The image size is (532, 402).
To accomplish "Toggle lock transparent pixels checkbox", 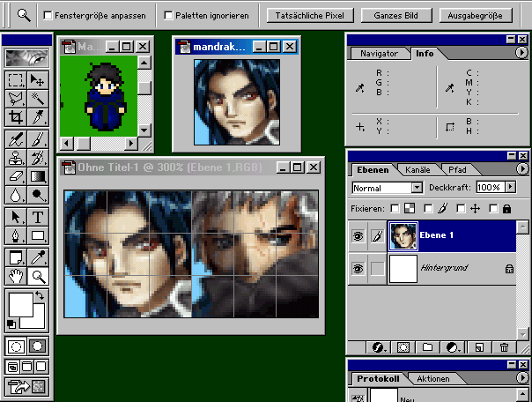I will pos(395,208).
